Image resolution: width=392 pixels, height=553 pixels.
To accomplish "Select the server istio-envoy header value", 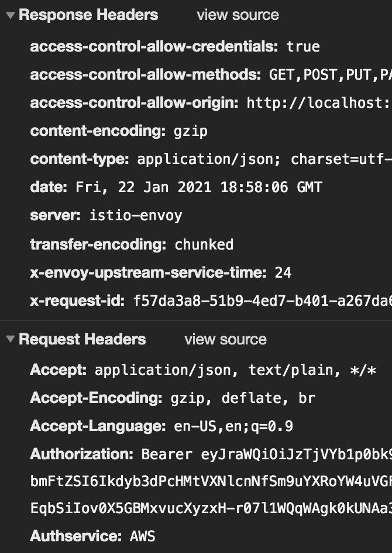I will pyautogui.click(x=135, y=216).
